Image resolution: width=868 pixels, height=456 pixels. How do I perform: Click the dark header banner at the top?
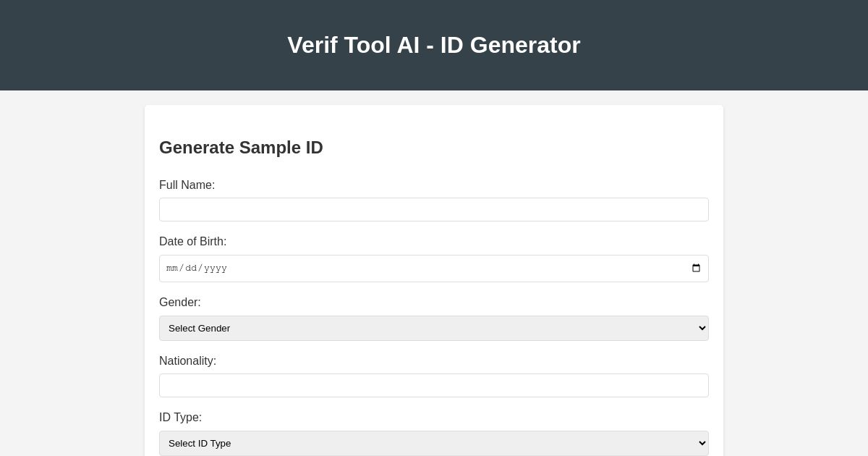tap(109, 45)
